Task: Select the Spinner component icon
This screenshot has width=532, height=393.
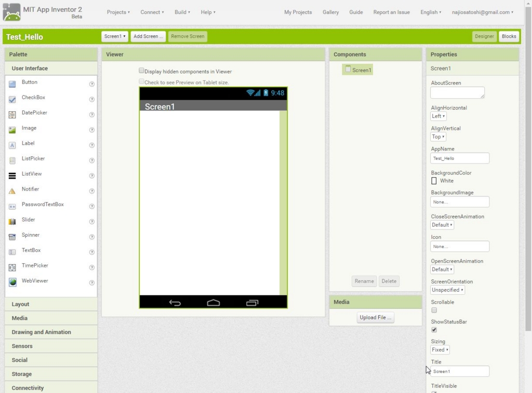Action: 12,237
